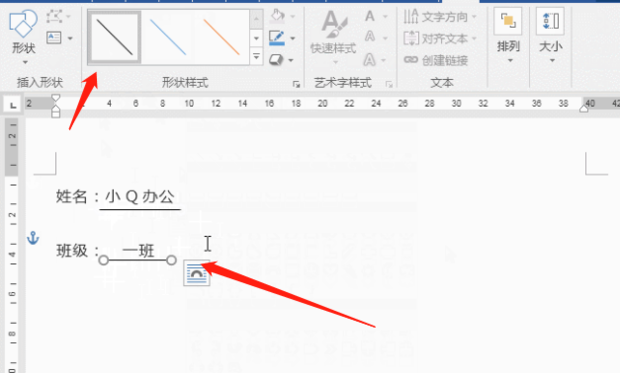Click the label 班级：
This screenshot has height=373, width=620.
pyautogui.click(x=78, y=250)
